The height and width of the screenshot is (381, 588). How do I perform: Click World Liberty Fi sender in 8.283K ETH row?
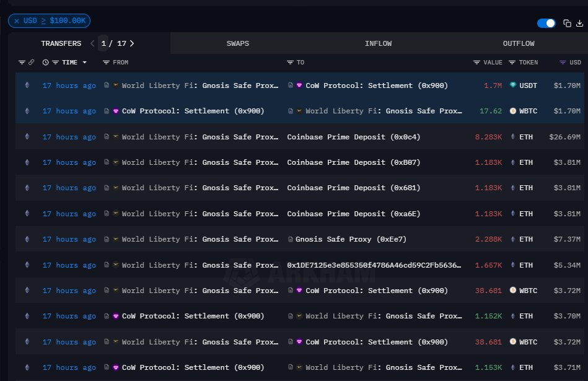[x=200, y=137]
